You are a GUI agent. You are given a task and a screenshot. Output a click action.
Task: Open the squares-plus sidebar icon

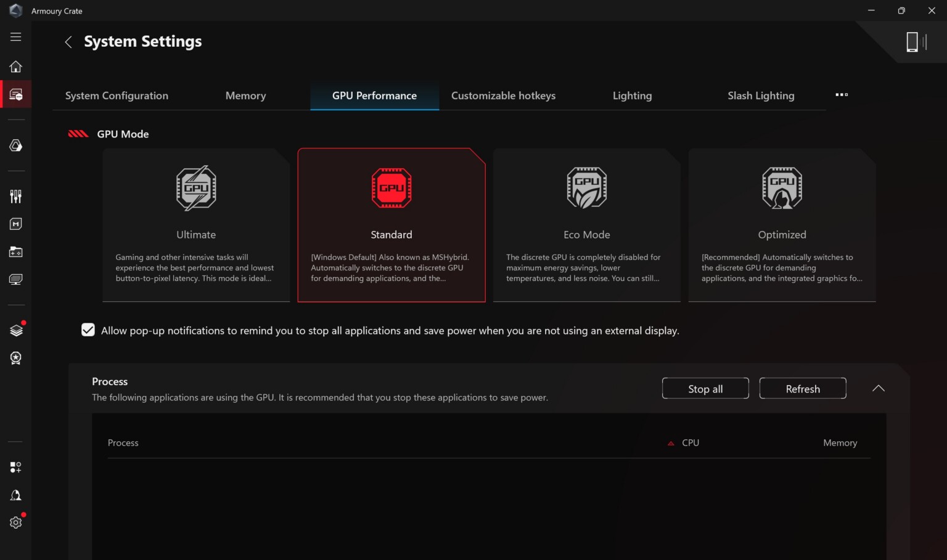(16, 468)
